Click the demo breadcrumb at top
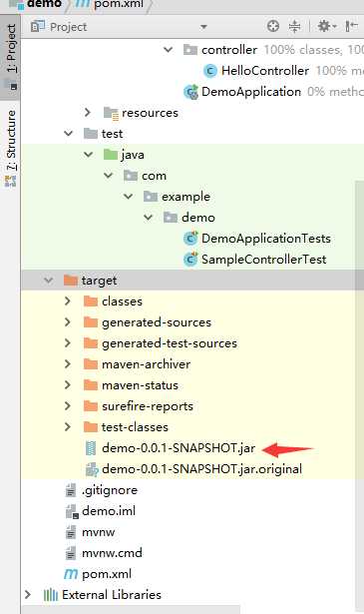Viewport: 364px width, 614px height. 44,4
